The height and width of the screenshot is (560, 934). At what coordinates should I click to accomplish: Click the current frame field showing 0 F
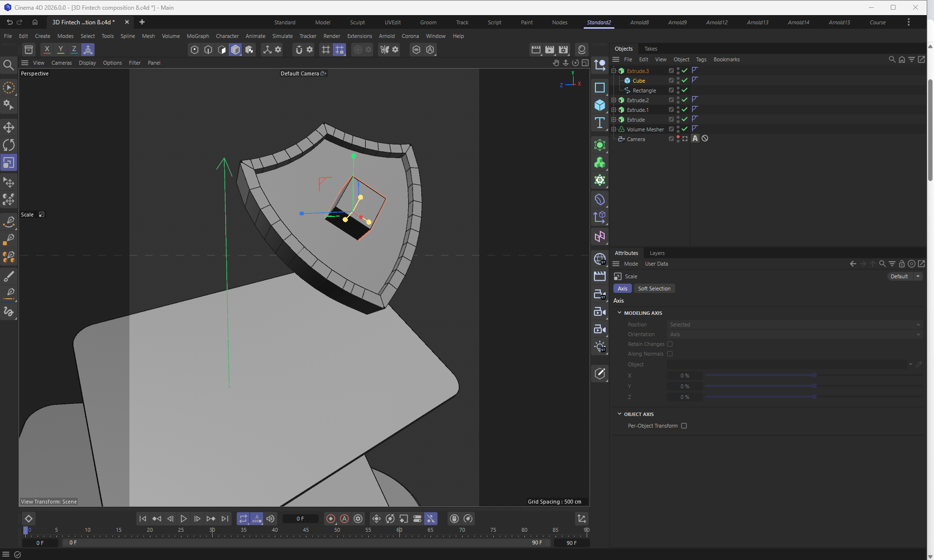click(300, 519)
